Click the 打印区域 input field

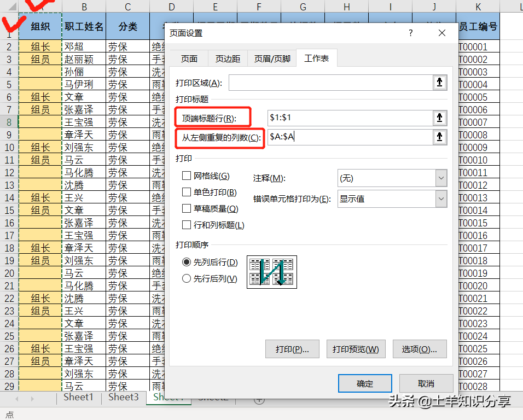coord(331,83)
